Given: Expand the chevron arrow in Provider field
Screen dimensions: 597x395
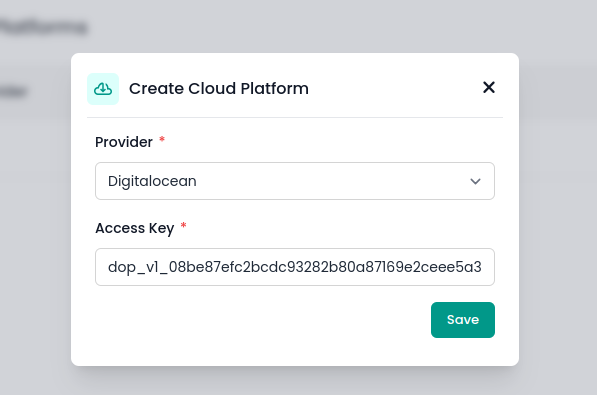Looking at the screenshot, I should point(475,181).
